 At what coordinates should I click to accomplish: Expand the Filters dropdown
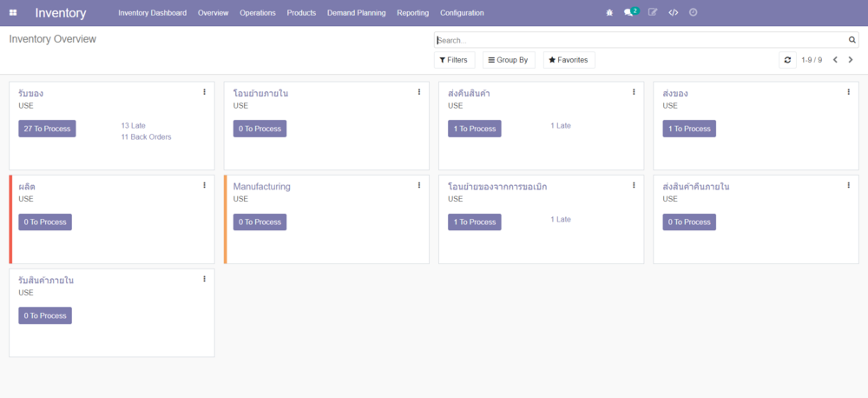point(455,60)
